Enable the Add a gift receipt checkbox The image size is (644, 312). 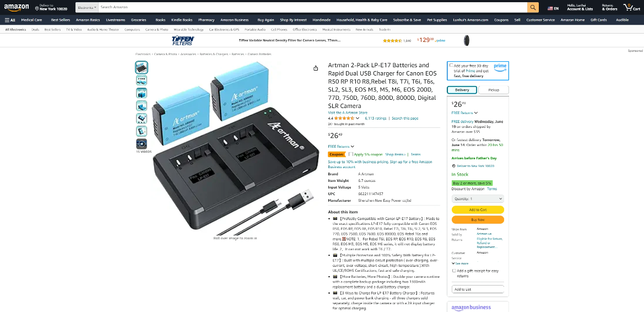pyautogui.click(x=454, y=271)
